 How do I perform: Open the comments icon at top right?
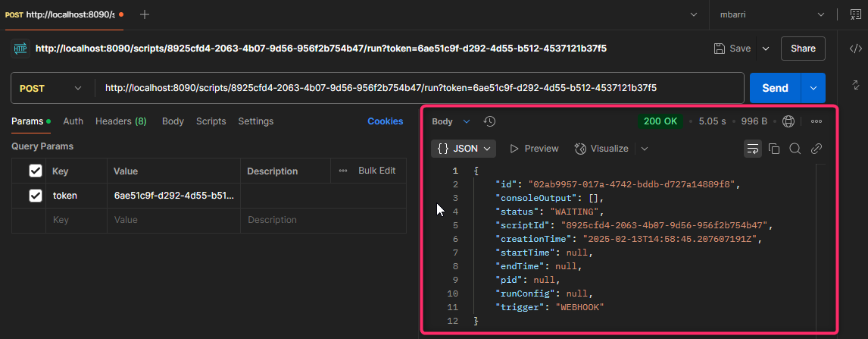pos(855,14)
